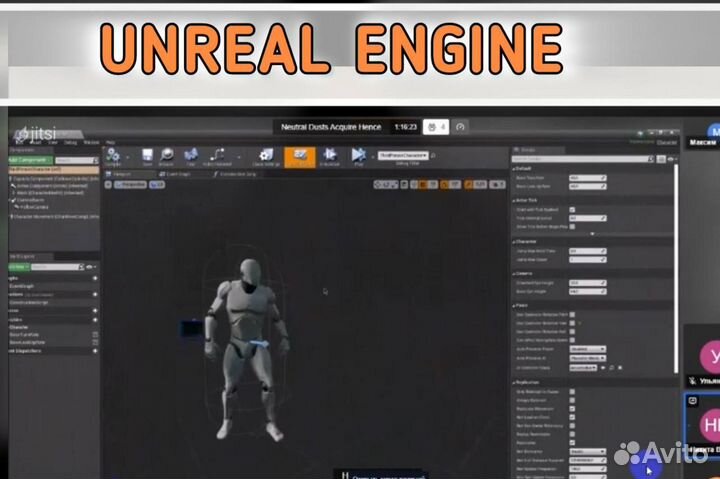Switch to the Viewport tab
The height and width of the screenshot is (479, 720).
click(120, 175)
